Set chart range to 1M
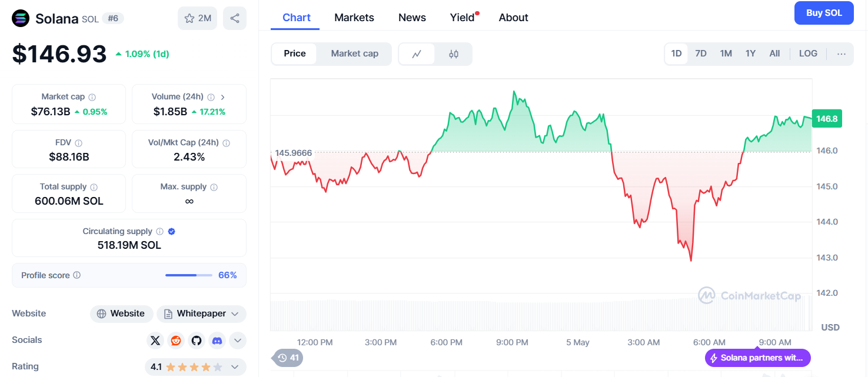Viewport: 868px width, 377px height. coord(726,54)
